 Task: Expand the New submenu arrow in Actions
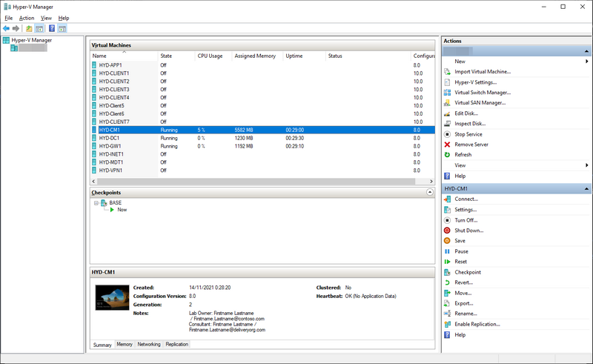coord(586,62)
